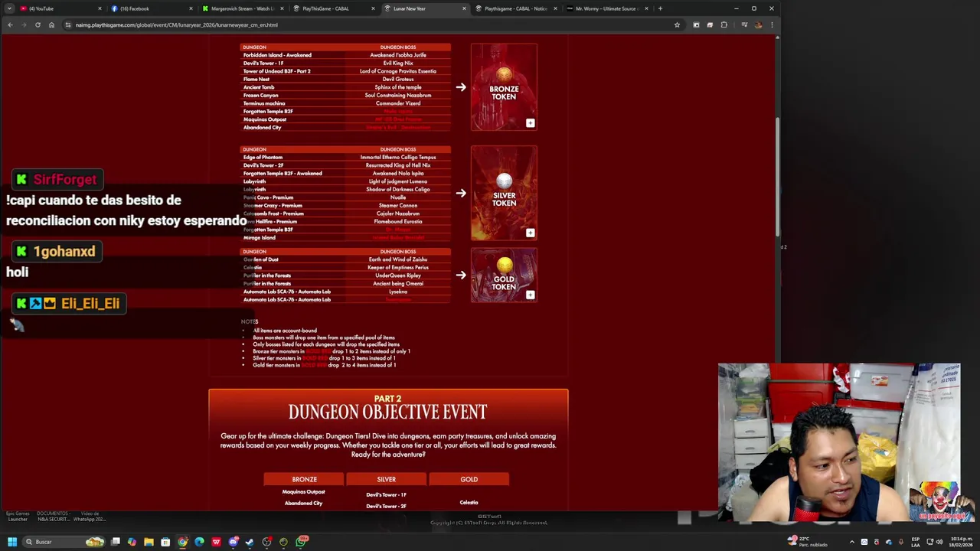Screen dimensions: 980x551
Task: Select the SILVER tier header button
Action: (386, 479)
